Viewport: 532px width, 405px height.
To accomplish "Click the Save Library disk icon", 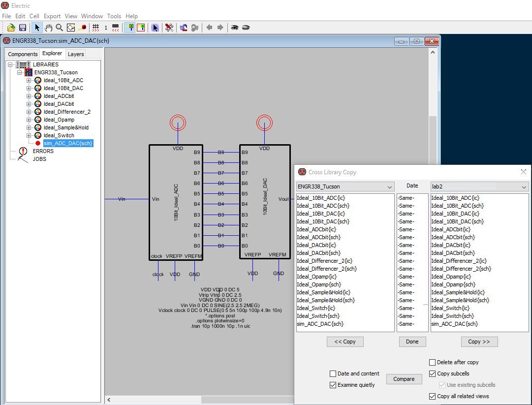I will tap(22, 28).
